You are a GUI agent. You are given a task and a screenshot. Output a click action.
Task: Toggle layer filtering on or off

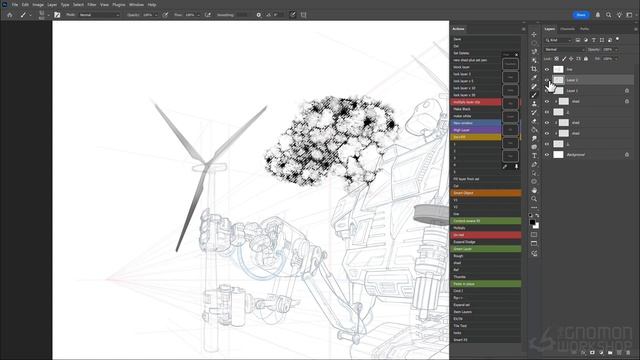pos(618,39)
